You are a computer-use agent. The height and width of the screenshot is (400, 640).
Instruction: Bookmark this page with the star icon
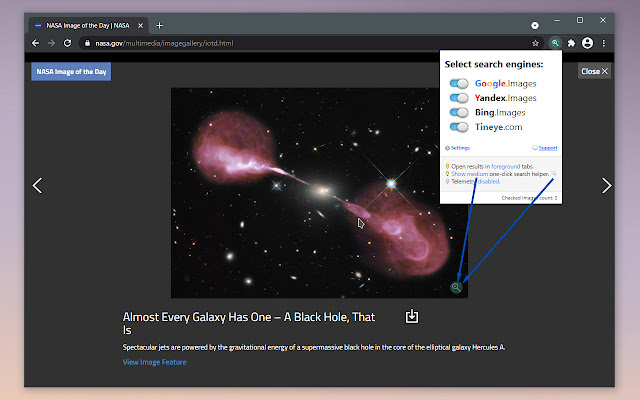(x=537, y=43)
